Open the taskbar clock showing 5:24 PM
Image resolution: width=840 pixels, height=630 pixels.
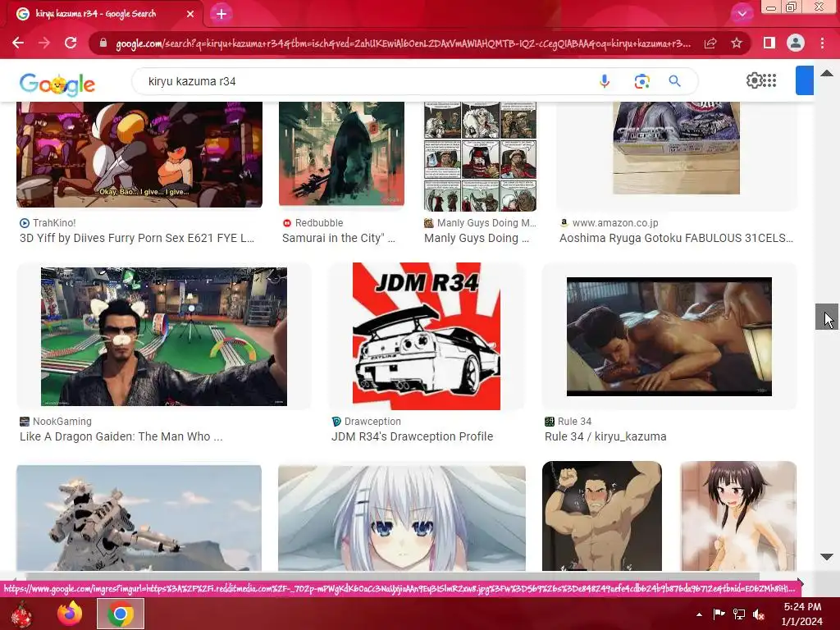(801, 614)
